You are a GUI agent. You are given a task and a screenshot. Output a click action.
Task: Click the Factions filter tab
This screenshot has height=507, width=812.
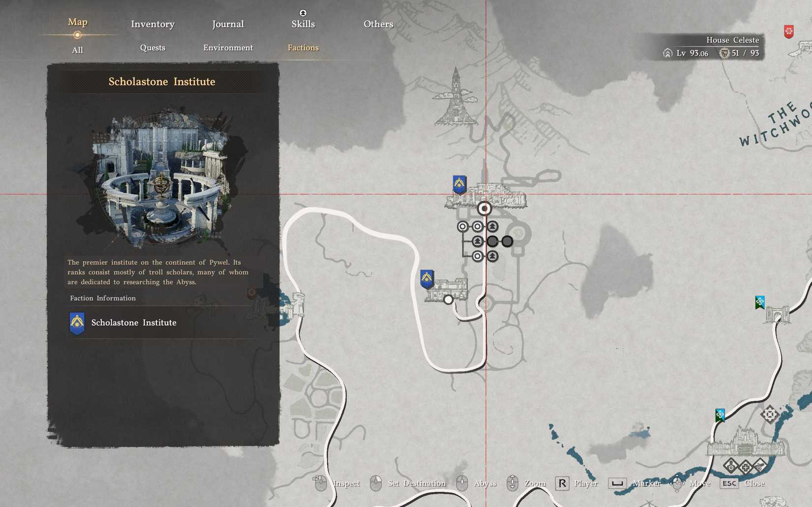click(x=303, y=48)
